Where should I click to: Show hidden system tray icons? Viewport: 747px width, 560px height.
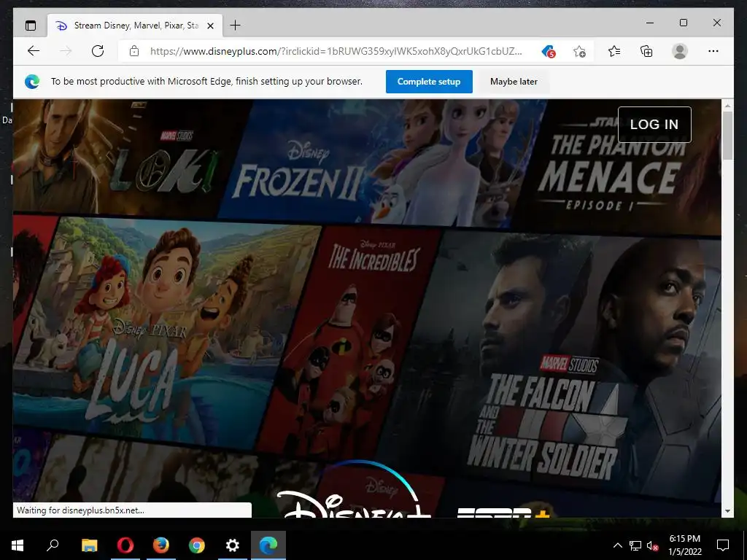(x=617, y=545)
